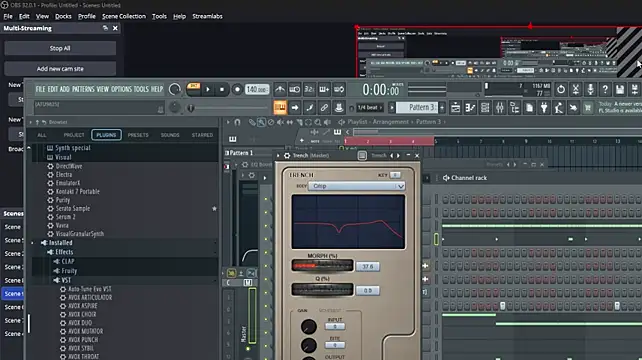Toggle the loop recording icon
This screenshot has height=360, width=642.
(339, 89)
